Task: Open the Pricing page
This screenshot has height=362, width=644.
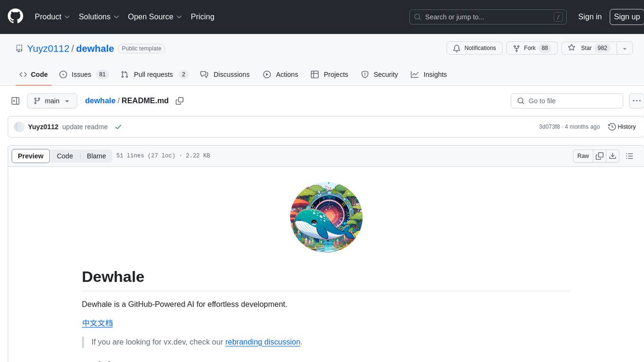Action: pos(202,17)
